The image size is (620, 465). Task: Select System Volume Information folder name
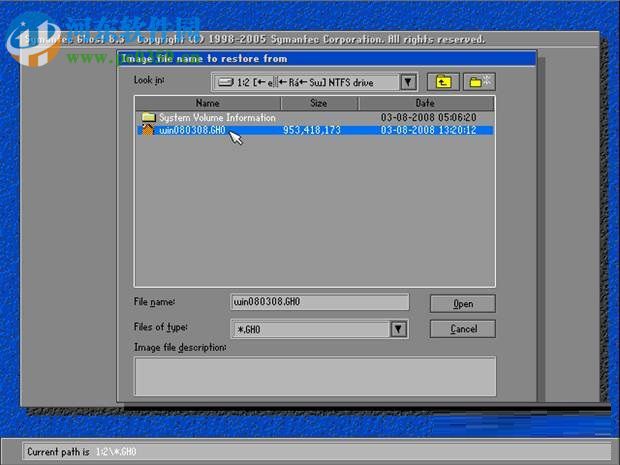click(217, 117)
